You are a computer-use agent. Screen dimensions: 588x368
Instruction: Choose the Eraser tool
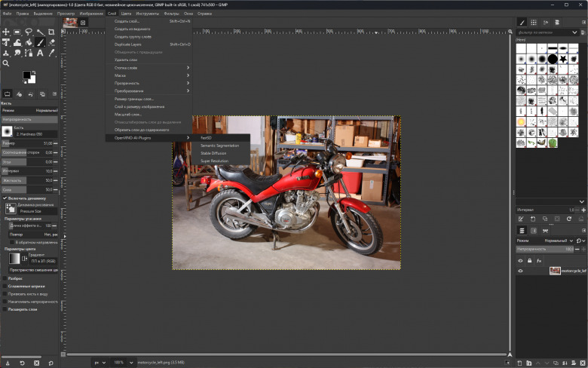click(51, 42)
